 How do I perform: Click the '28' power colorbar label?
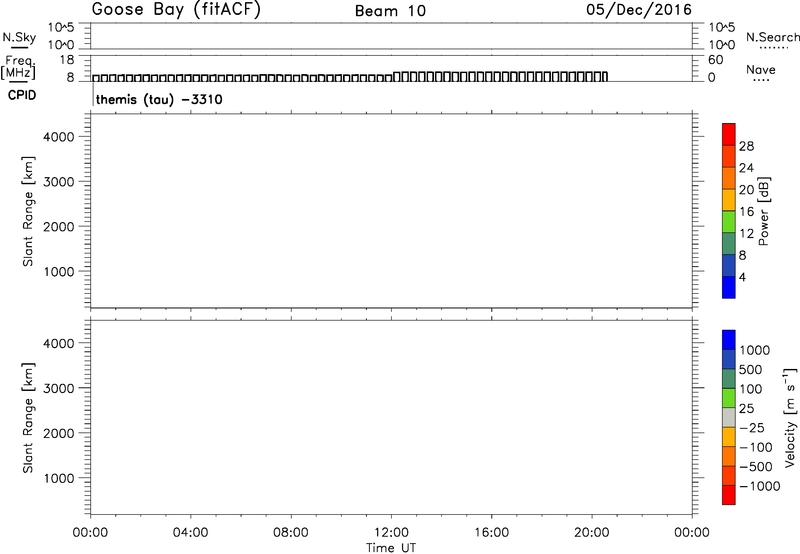click(x=746, y=146)
